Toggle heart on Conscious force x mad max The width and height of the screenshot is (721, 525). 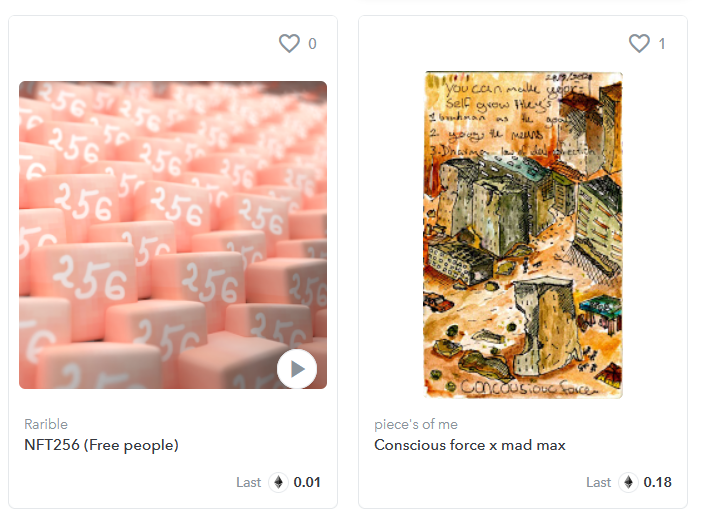click(x=639, y=43)
